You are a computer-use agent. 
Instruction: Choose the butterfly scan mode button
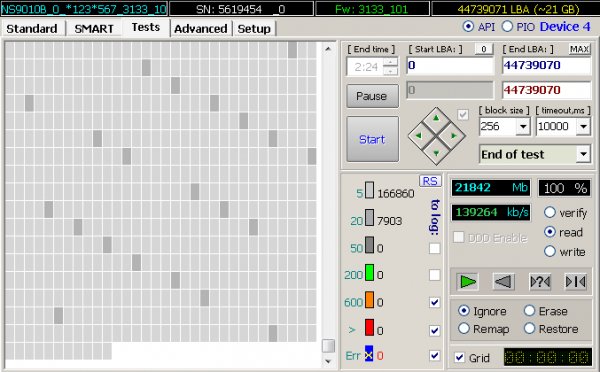pos(576,282)
